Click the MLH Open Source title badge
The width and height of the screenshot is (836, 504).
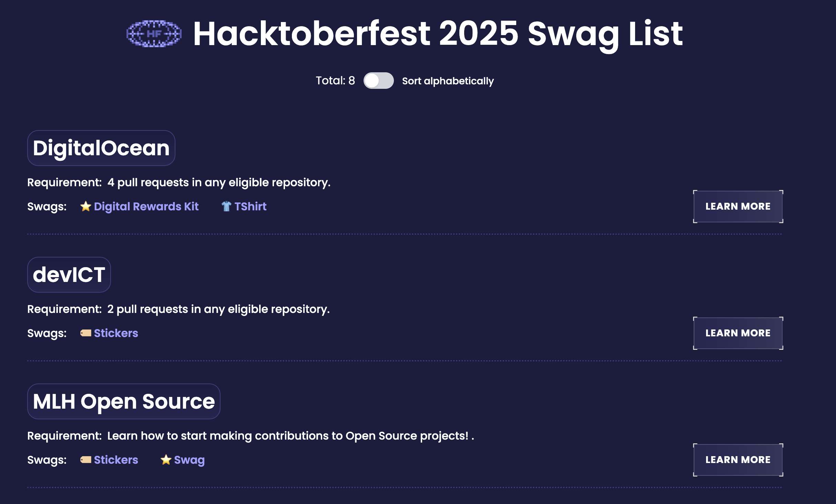click(124, 401)
